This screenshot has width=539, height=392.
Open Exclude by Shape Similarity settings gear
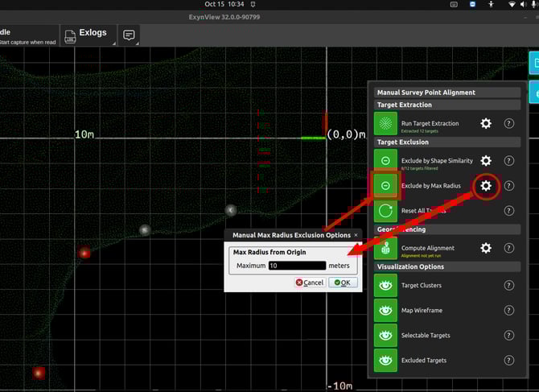486,161
